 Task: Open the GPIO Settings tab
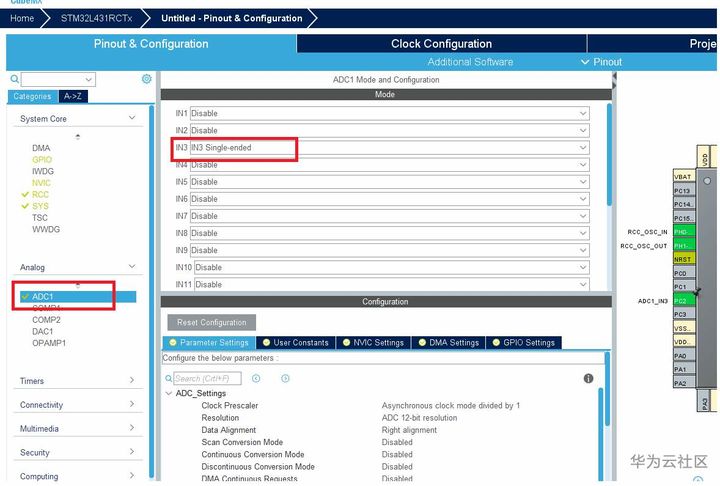point(523,343)
